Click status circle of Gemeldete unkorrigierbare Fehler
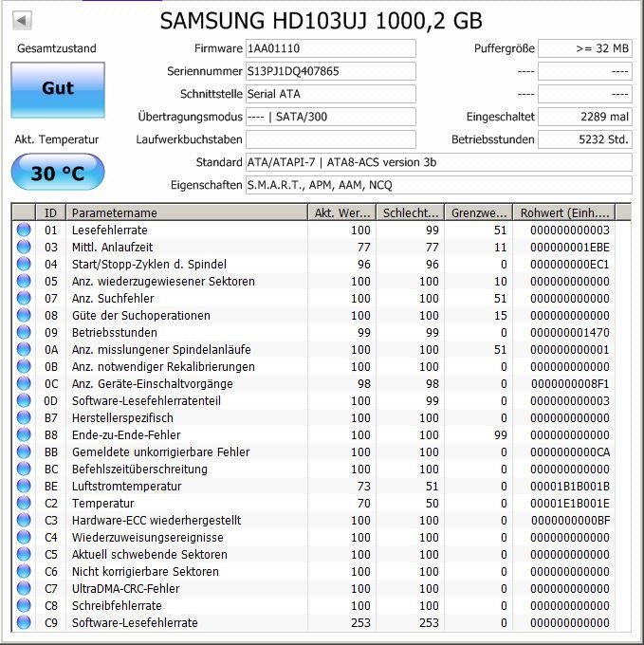This screenshot has width=644, height=645. (x=24, y=451)
